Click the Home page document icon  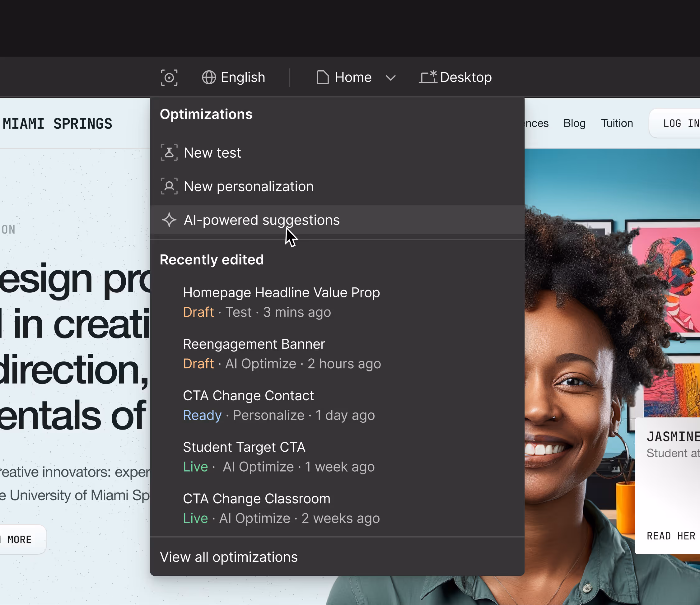click(323, 78)
